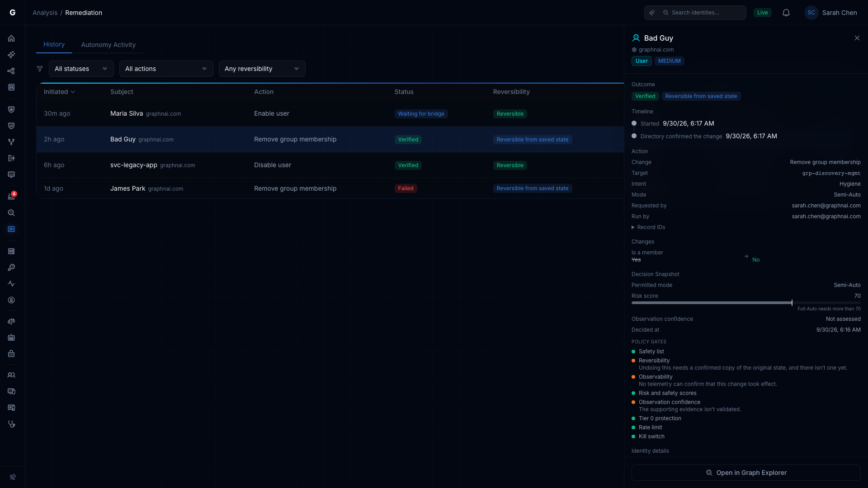Open Sarah Chen user menu

(831, 13)
